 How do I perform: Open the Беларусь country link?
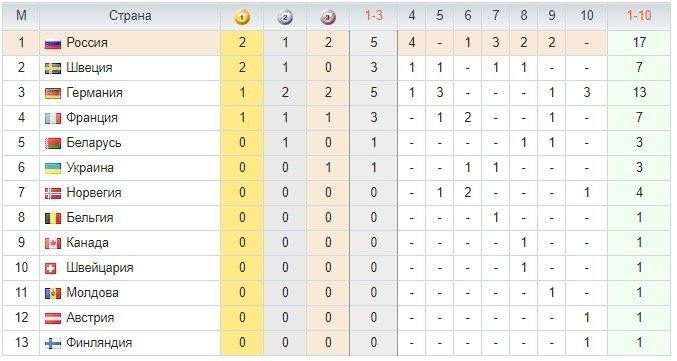pyautogui.click(x=94, y=142)
